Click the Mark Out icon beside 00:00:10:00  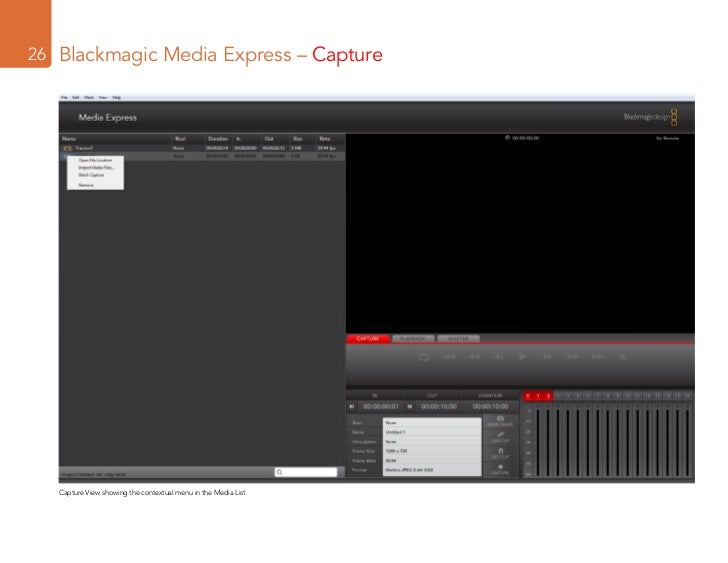click(x=410, y=407)
